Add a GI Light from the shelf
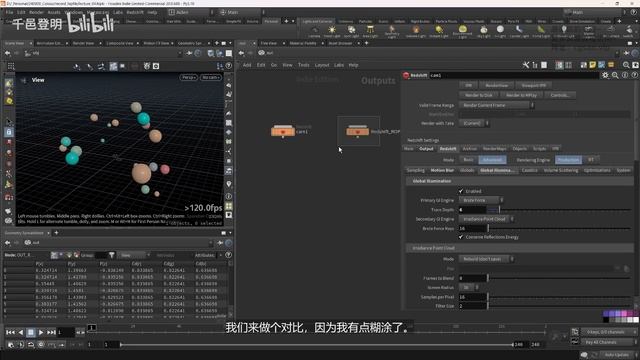640x360 pixels. [x=500, y=32]
